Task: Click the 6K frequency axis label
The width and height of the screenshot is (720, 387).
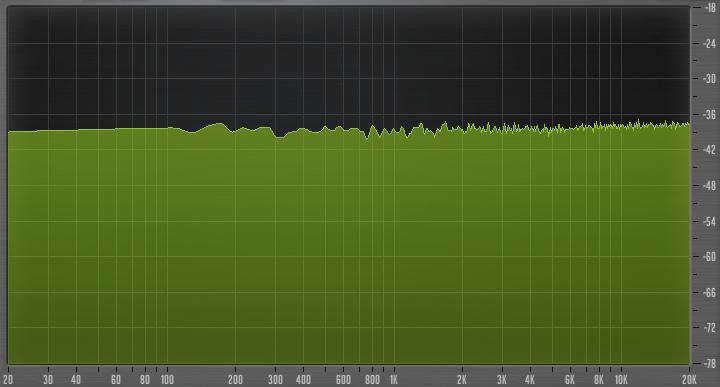Action: click(569, 380)
